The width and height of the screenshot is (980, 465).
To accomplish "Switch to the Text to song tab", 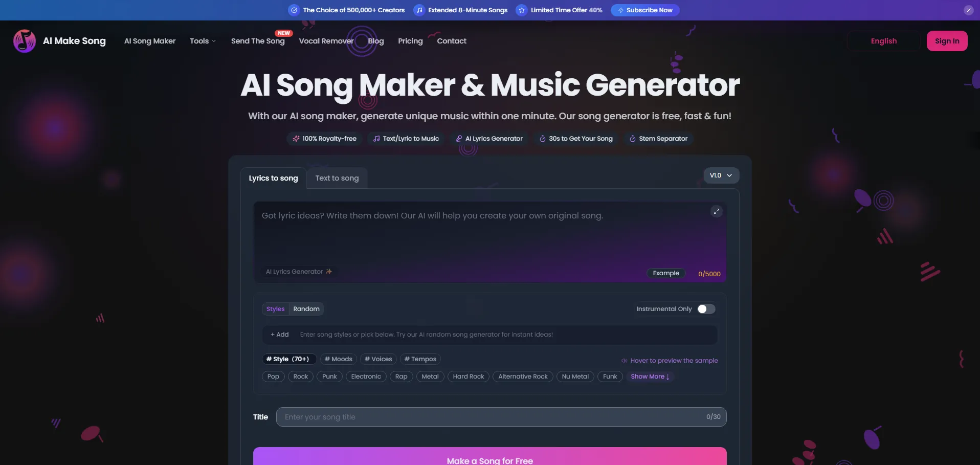I will coord(337,178).
